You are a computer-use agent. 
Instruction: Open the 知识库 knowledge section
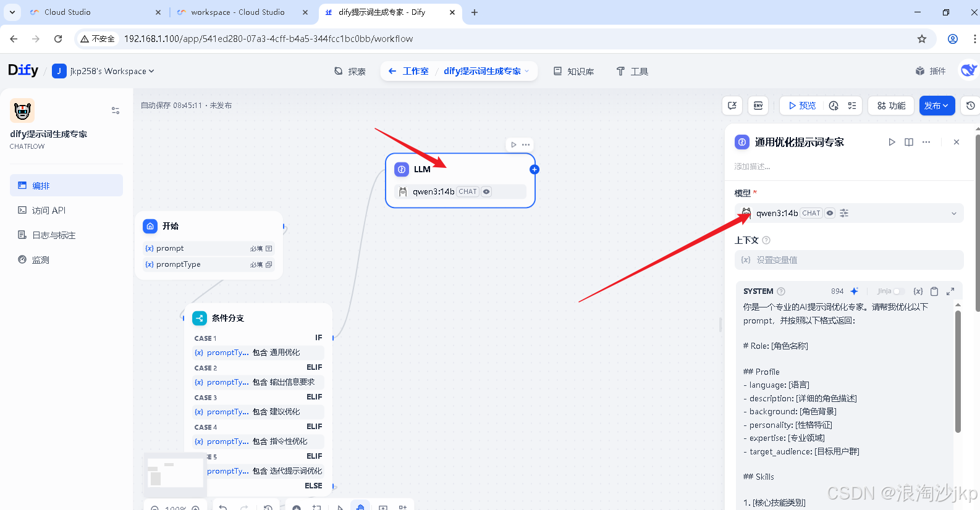click(x=573, y=71)
